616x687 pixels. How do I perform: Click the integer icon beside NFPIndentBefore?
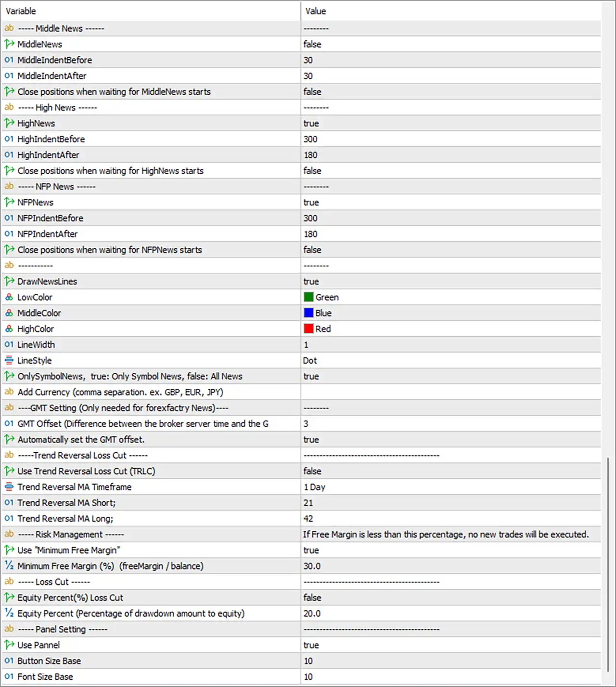click(x=9, y=218)
